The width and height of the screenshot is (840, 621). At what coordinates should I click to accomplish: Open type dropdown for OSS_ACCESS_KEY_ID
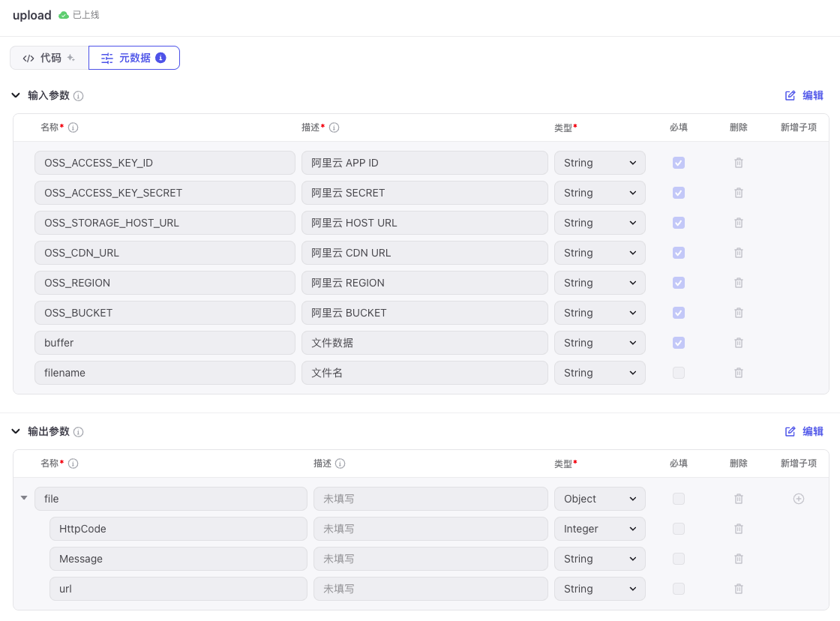pyautogui.click(x=599, y=163)
